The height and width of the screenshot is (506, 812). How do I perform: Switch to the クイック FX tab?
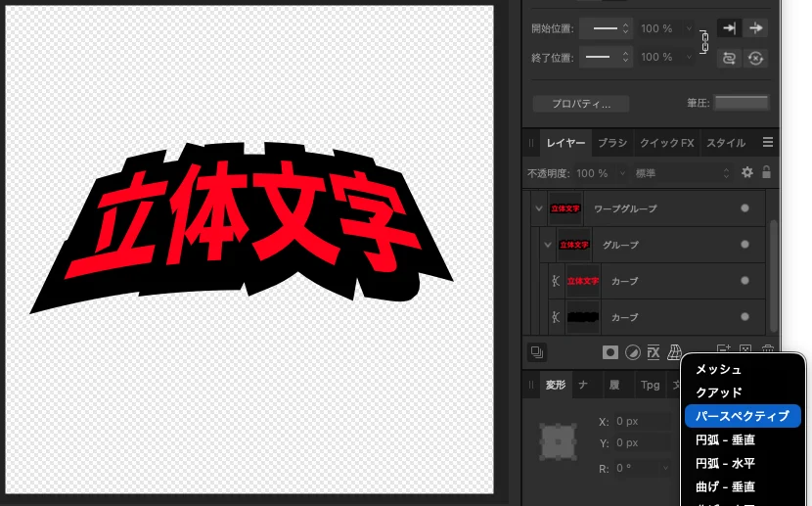click(666, 143)
